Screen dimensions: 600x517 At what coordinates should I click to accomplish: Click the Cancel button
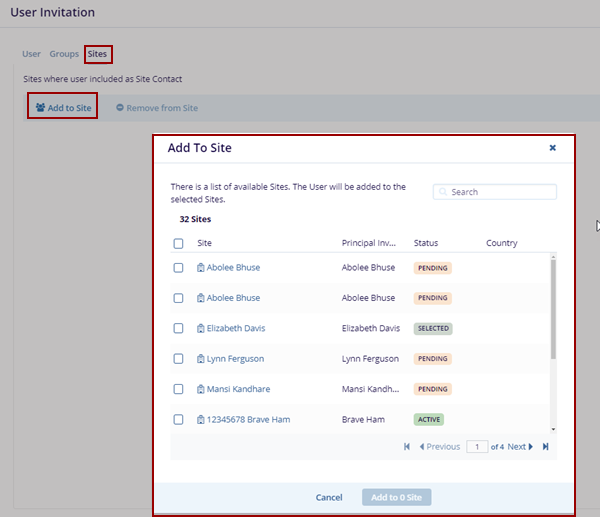click(x=329, y=497)
